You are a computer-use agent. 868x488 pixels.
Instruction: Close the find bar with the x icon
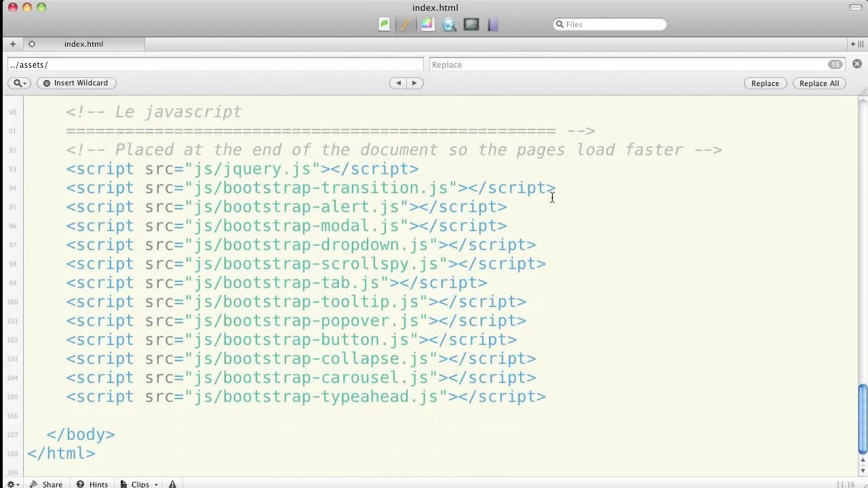(857, 64)
